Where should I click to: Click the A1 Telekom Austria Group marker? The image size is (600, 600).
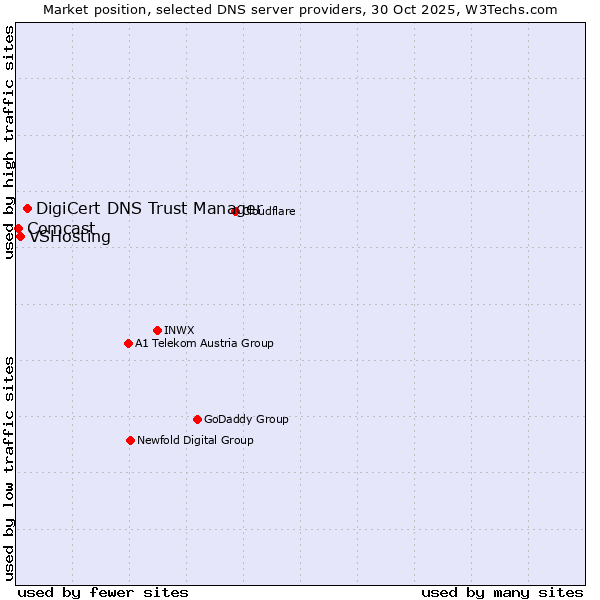click(x=128, y=343)
